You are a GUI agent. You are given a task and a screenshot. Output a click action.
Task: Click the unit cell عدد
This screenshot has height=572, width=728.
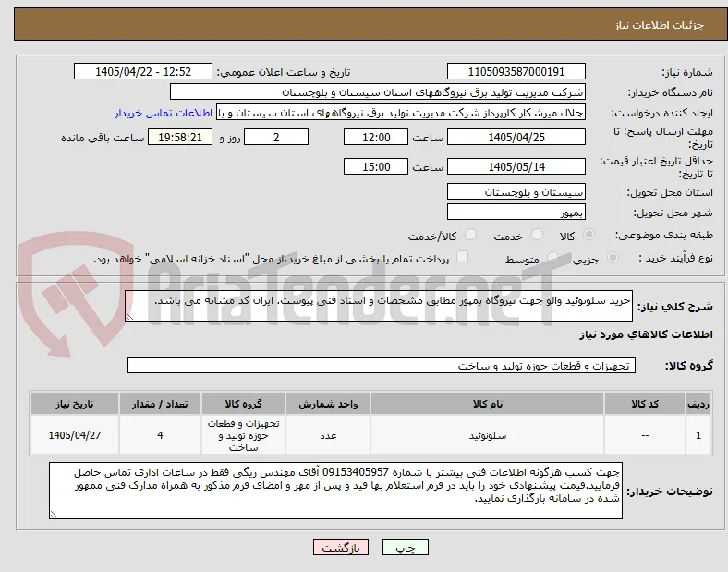328,435
